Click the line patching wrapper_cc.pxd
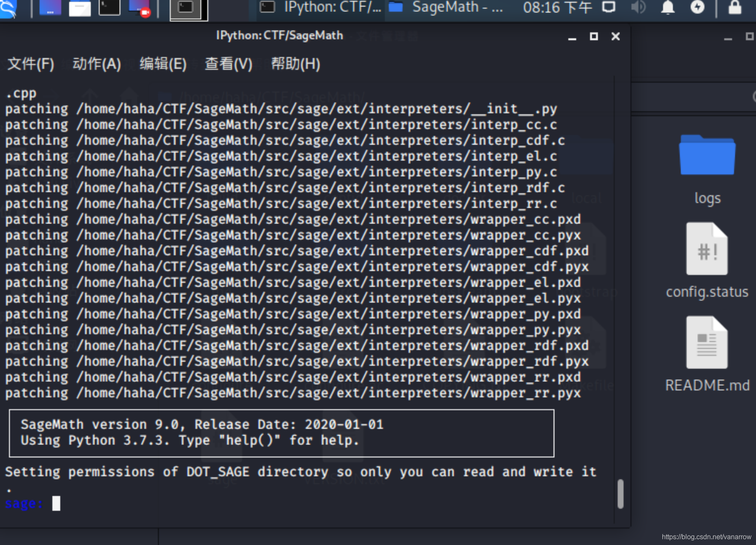756x545 pixels. 293,219
